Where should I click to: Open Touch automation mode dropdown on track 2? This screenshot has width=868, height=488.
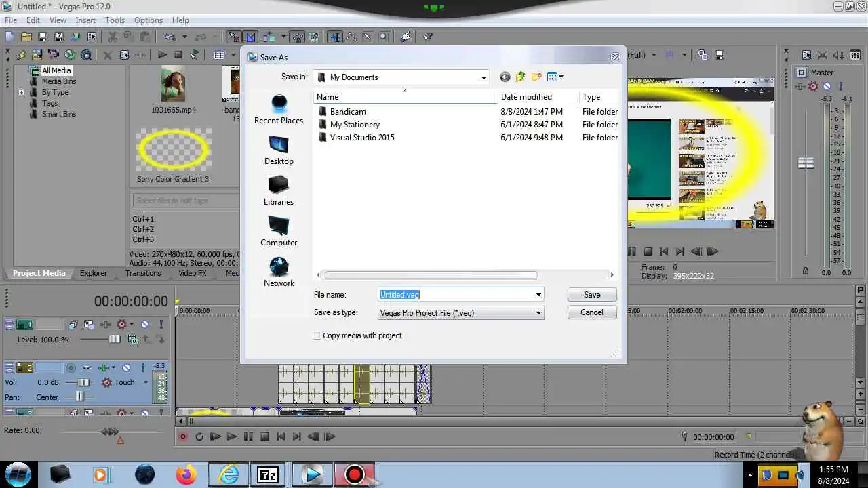click(146, 382)
